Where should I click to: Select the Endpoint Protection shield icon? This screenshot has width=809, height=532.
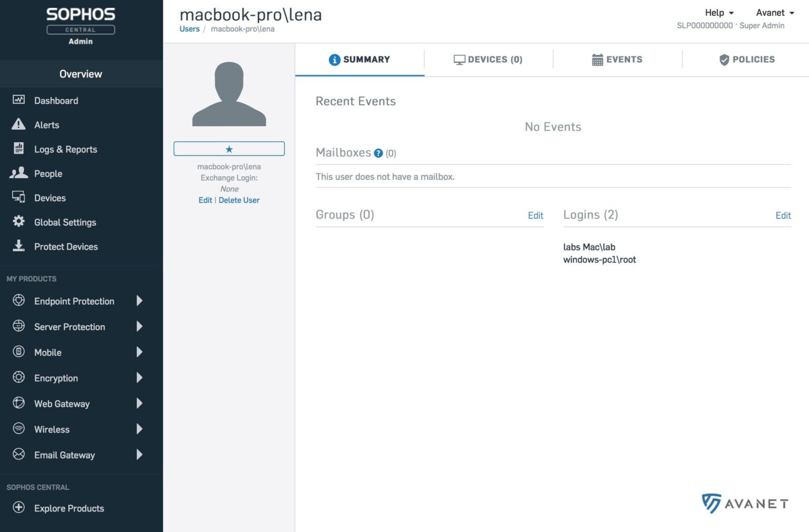(x=18, y=301)
